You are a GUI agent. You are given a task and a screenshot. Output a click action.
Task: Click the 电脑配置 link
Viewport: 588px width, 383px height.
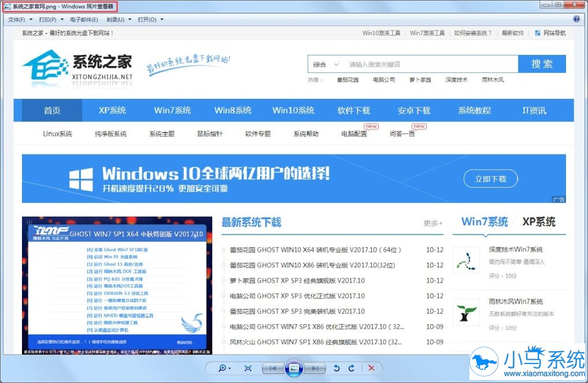[x=354, y=134]
